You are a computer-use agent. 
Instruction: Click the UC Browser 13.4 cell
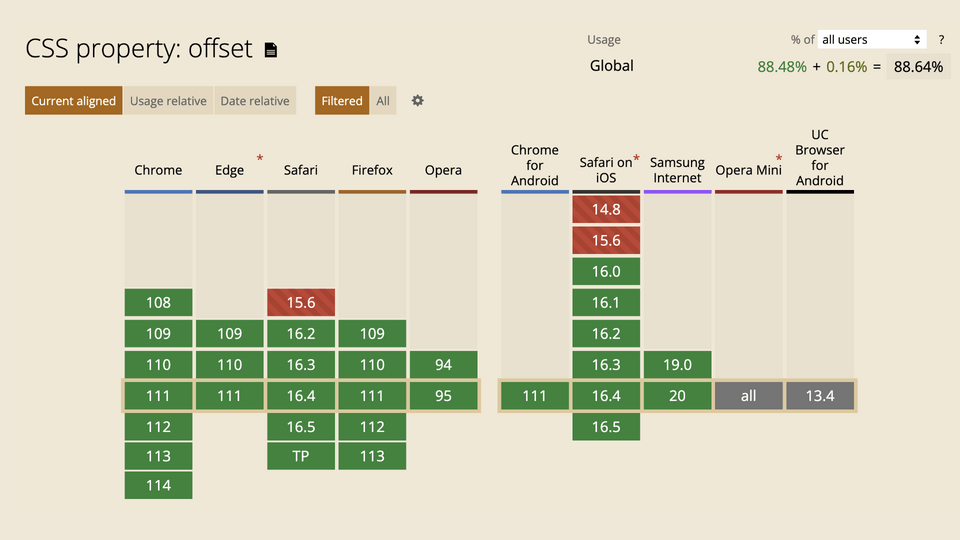click(820, 396)
